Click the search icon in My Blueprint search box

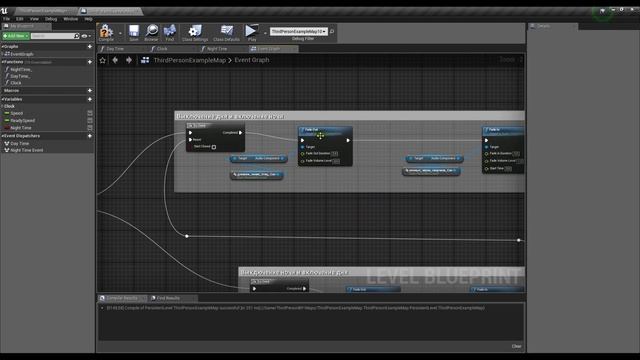77,36
